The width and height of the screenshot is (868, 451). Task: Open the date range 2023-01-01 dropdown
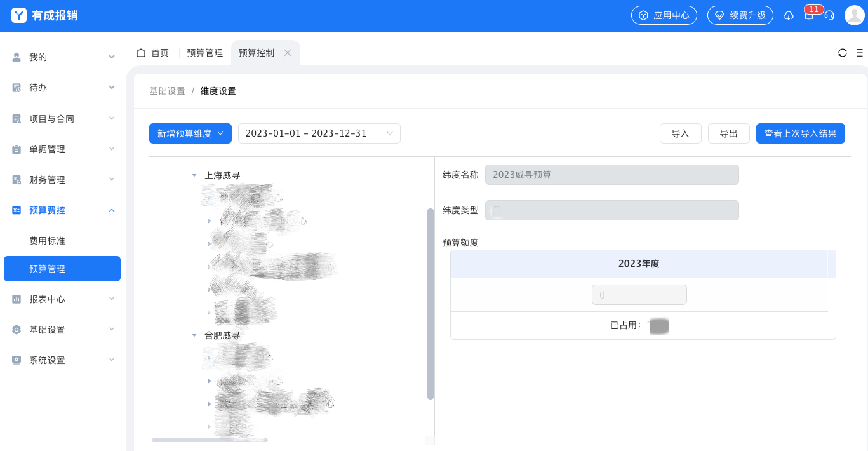319,133
